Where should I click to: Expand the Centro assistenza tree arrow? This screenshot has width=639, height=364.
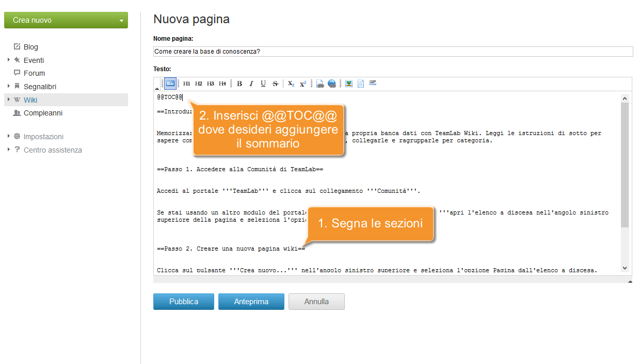point(9,150)
